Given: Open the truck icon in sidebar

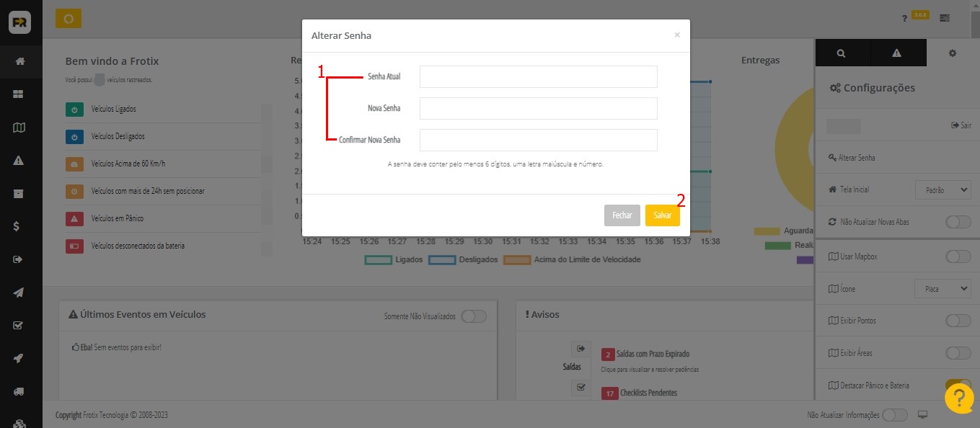Looking at the screenshot, I should click(19, 391).
